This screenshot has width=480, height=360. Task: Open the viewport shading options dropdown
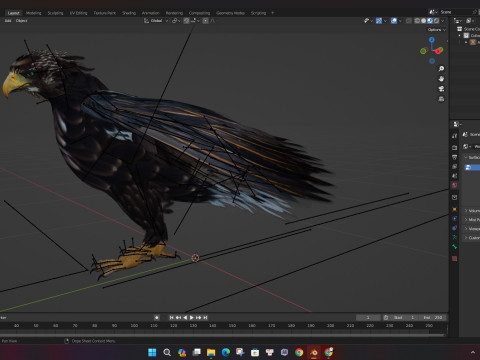(443, 21)
